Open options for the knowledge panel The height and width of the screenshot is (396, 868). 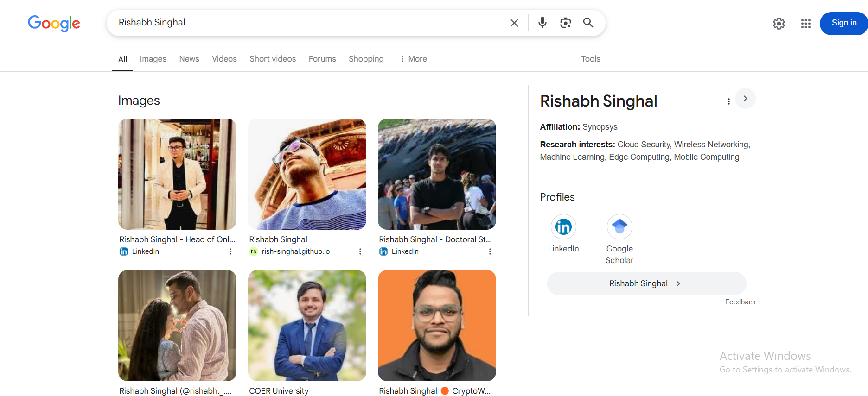728,101
